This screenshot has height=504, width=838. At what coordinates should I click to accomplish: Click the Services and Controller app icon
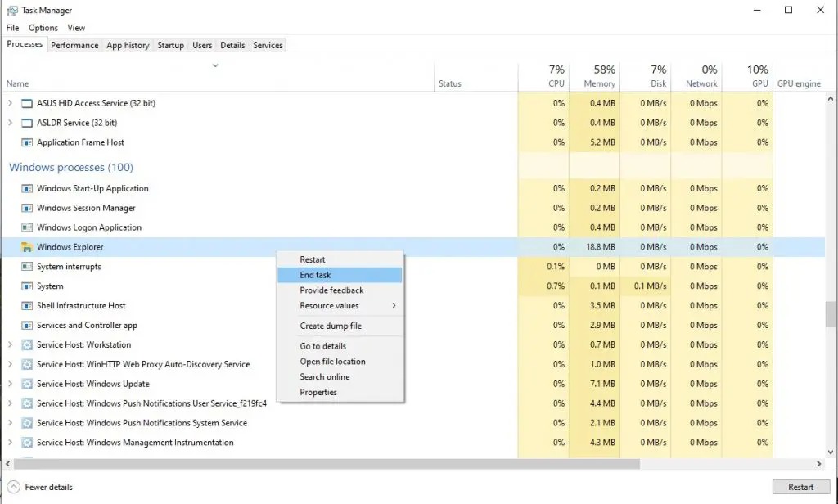(x=27, y=326)
